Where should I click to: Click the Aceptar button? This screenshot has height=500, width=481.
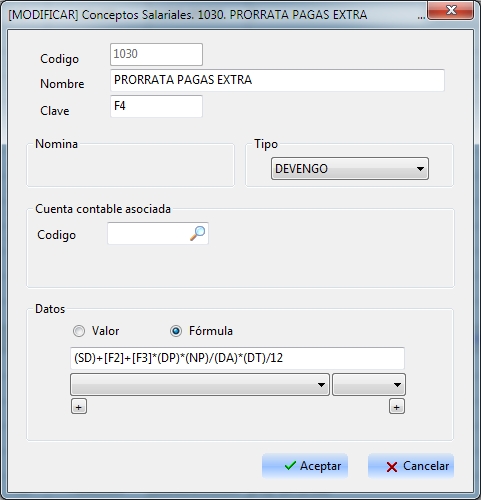(x=305, y=466)
